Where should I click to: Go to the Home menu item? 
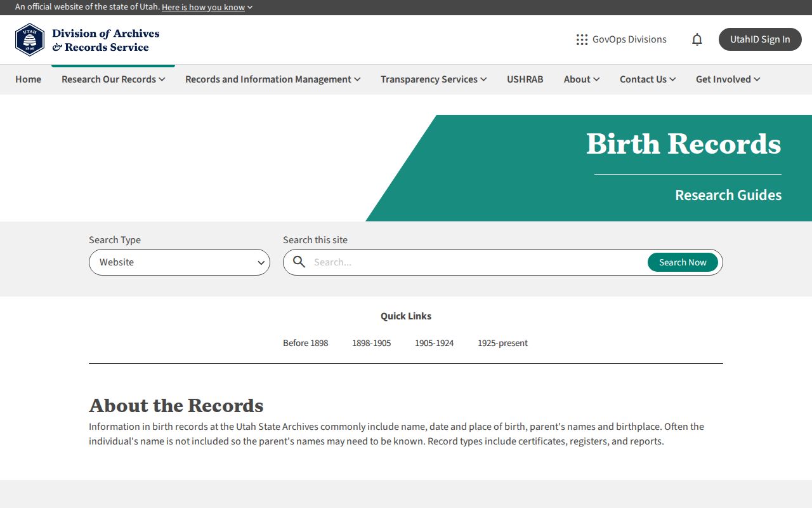click(x=28, y=79)
